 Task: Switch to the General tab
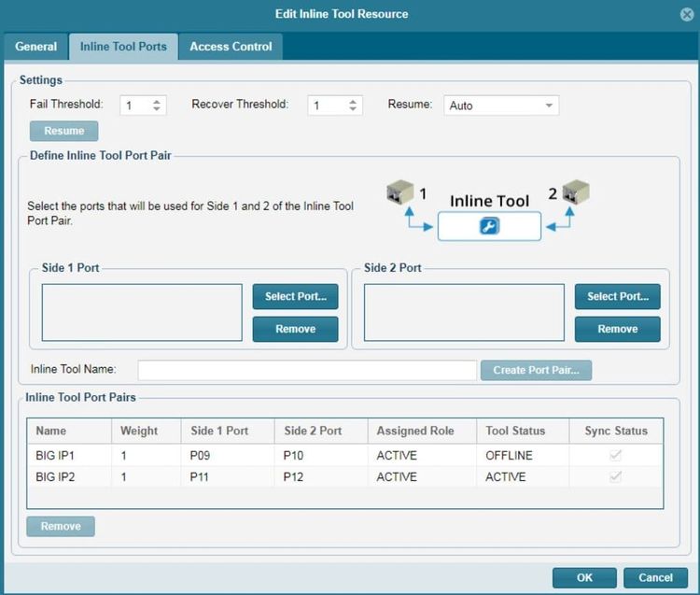(36, 47)
